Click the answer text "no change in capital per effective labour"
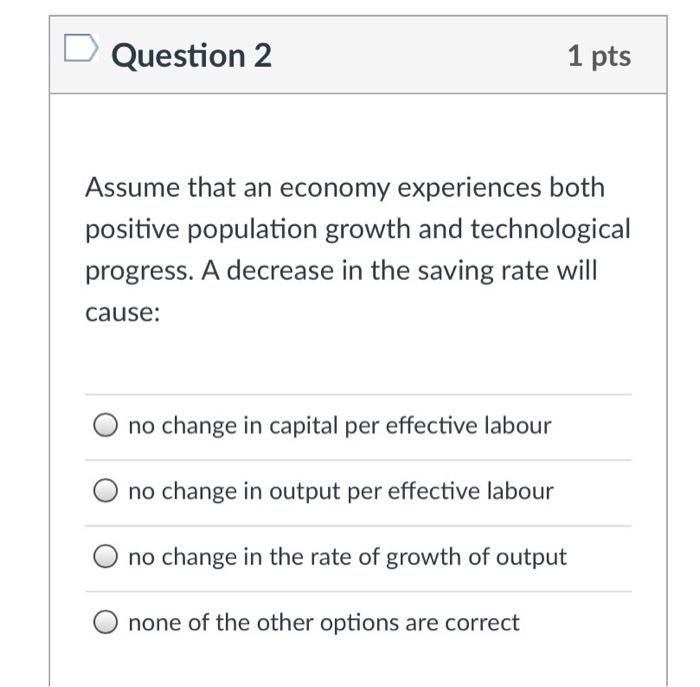The image size is (700, 687). [x=340, y=425]
